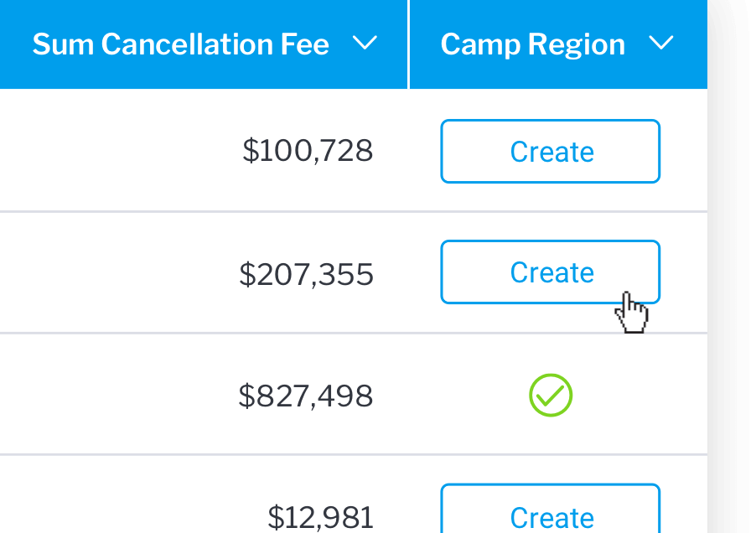The image size is (756, 533).
Task: Click the divider line below the $827,498 row
Action: click(x=354, y=454)
